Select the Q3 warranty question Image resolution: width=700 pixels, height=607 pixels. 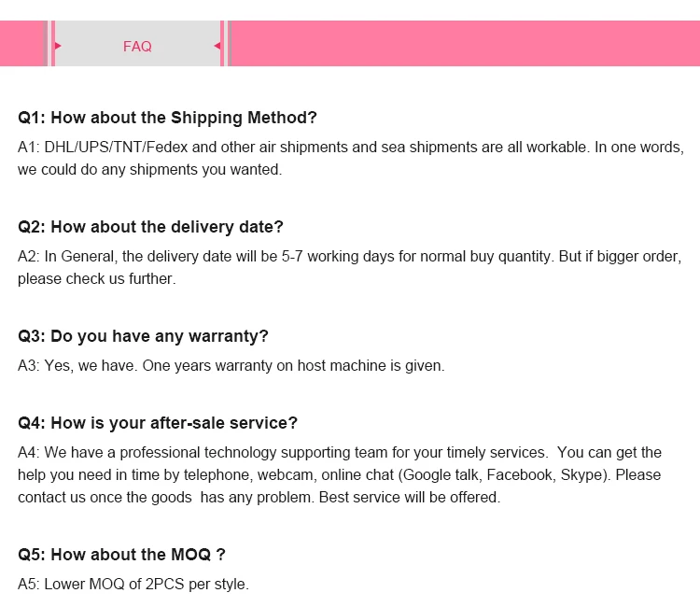point(143,336)
